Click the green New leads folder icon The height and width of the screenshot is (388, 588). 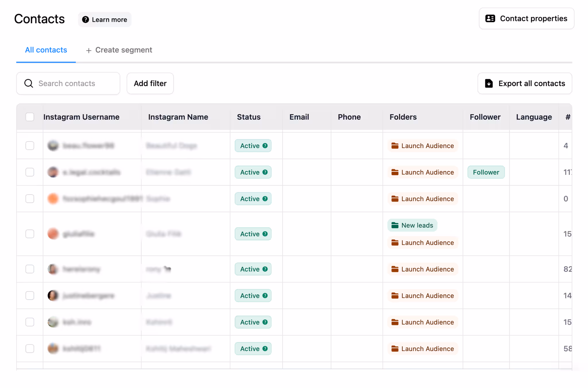pos(395,225)
